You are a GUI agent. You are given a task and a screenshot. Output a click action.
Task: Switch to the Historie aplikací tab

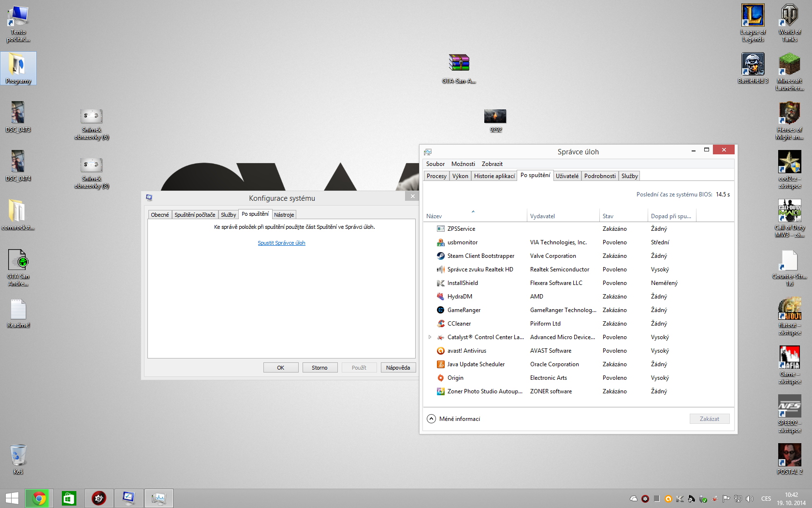coord(494,176)
